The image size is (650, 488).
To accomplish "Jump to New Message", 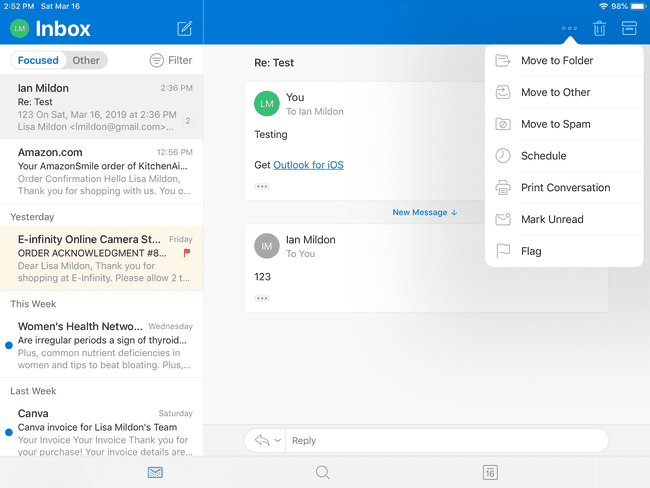I will click(425, 212).
